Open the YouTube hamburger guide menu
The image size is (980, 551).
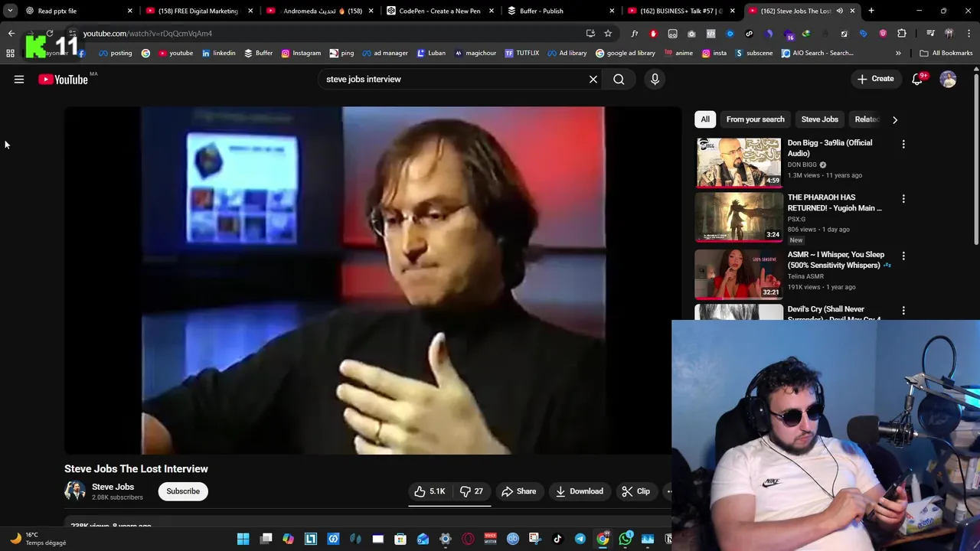19,79
